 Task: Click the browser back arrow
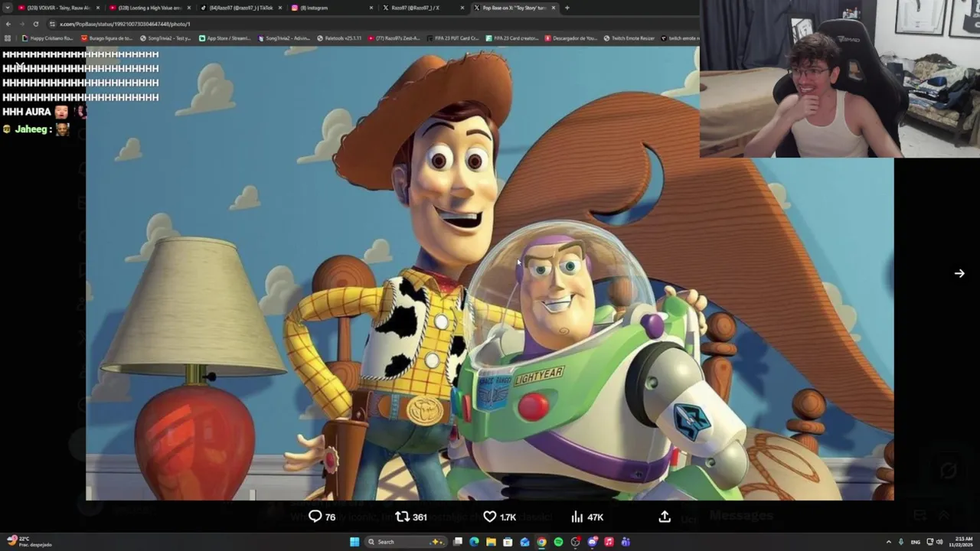pyautogui.click(x=8, y=24)
